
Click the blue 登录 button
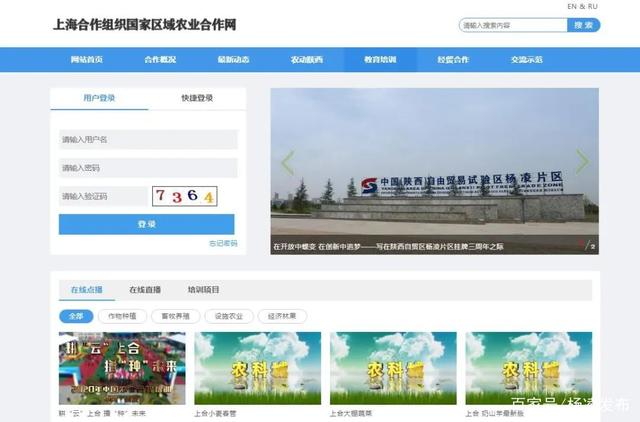click(146, 225)
